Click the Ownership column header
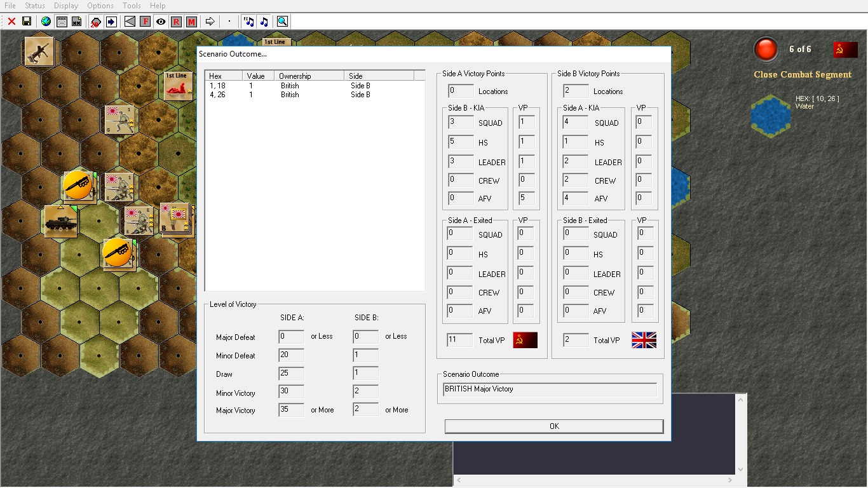Image resolution: width=868 pixels, height=488 pixels. pos(309,76)
